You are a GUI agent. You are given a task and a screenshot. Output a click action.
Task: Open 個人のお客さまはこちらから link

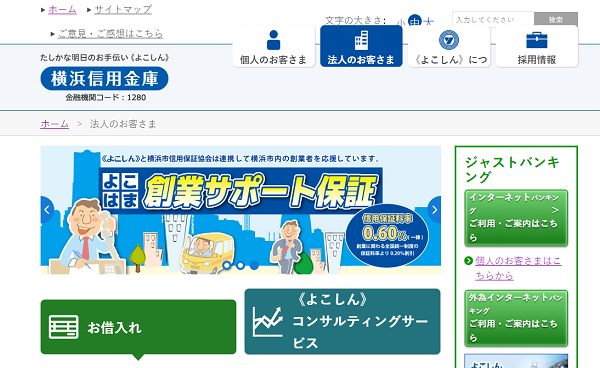[x=518, y=268]
